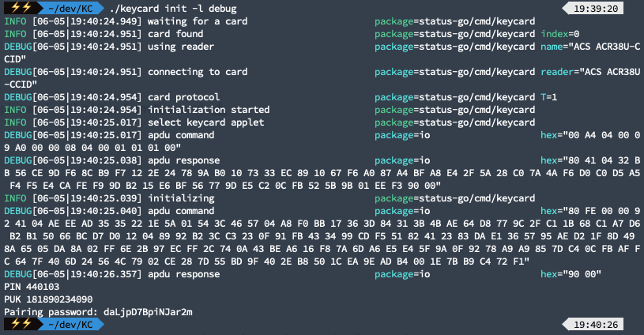644x335 pixels.
Task: Click the 'card found' log message
Action: click(175, 33)
